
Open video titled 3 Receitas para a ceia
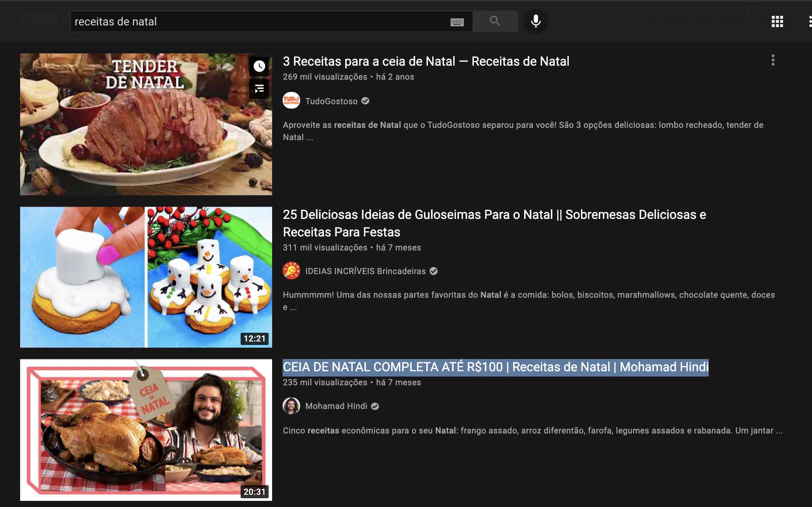tap(426, 61)
